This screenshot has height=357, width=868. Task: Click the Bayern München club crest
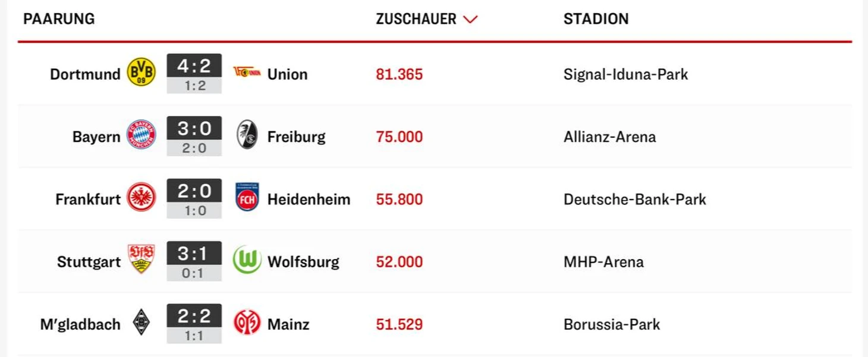coord(141,136)
